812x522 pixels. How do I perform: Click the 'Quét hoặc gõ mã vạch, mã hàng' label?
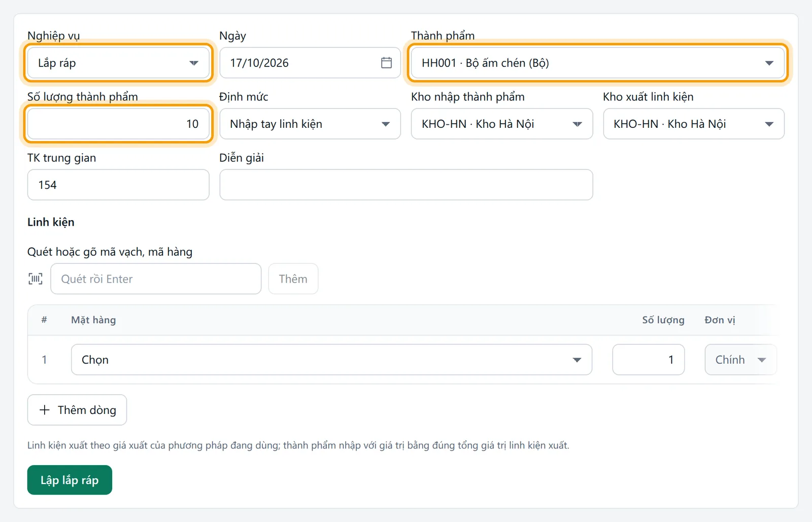110,252
